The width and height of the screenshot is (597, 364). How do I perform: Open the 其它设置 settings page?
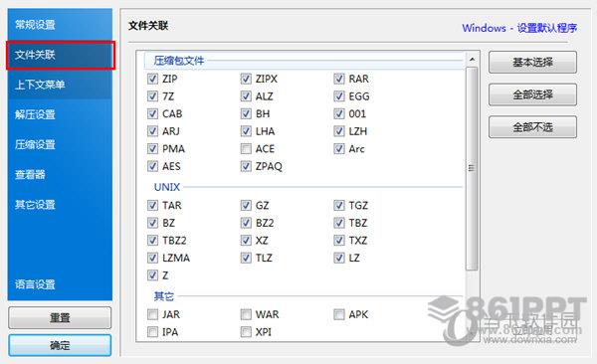click(x=60, y=205)
